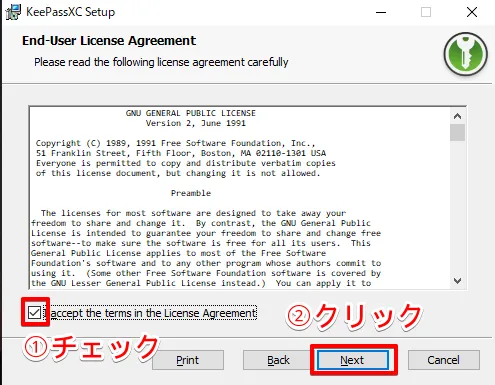The width and height of the screenshot is (495, 385).
Task: Click the 'I accept the terms' label text
Action: tap(151, 313)
